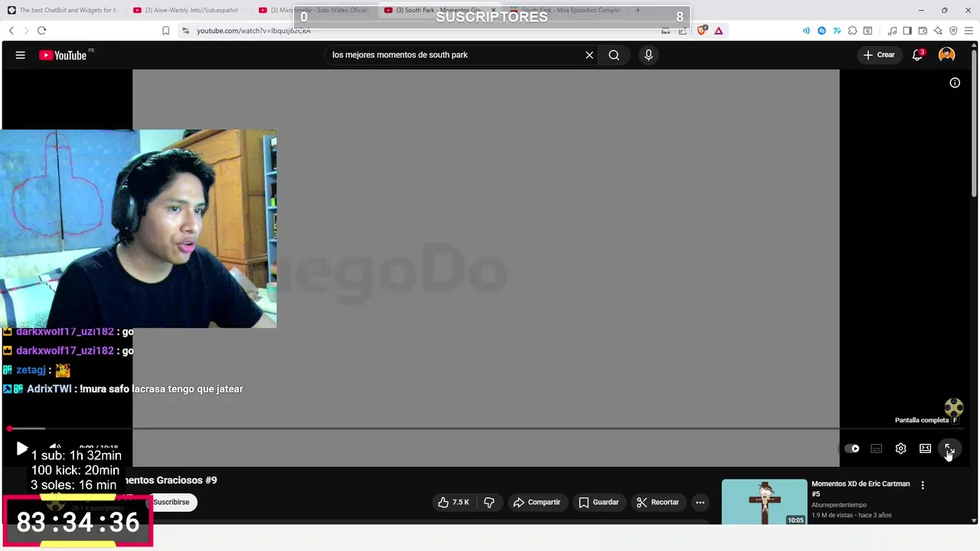Click the Shazam extension icon
The height and width of the screenshot is (551, 980).
(822, 31)
